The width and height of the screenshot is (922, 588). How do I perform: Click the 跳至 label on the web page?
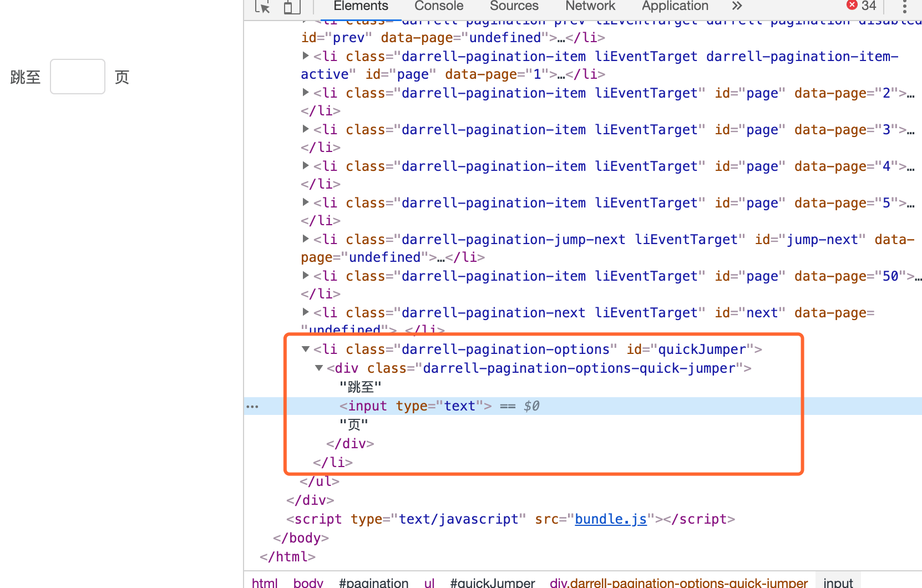pos(26,77)
